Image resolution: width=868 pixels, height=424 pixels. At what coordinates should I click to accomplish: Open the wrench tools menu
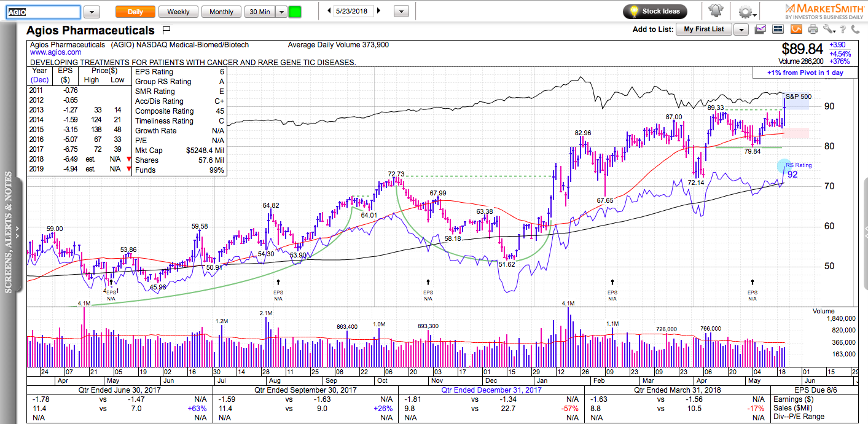click(830, 29)
